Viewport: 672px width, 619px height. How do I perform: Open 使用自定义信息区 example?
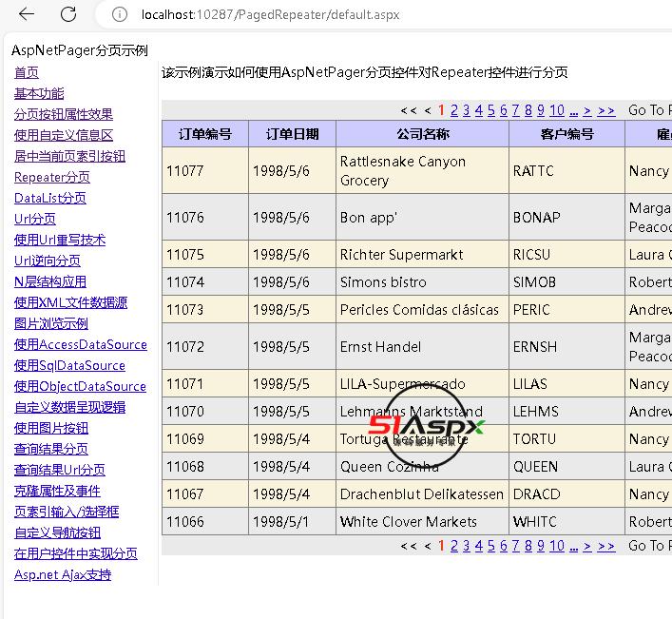point(63,135)
